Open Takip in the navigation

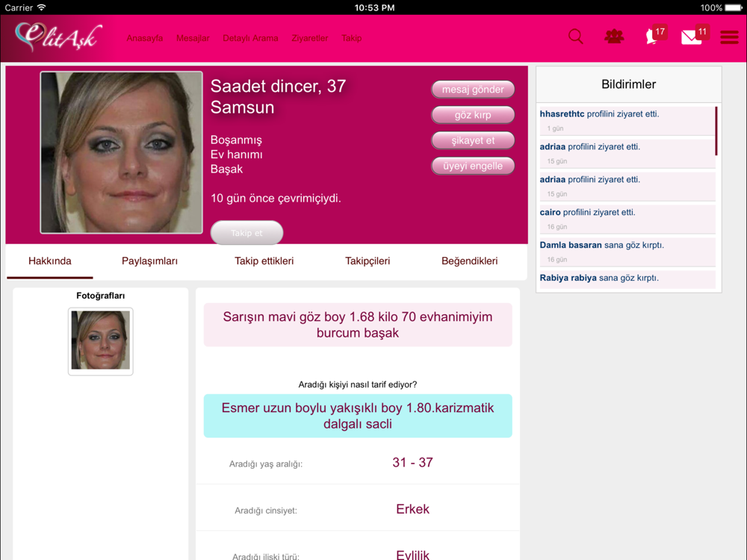tap(352, 38)
